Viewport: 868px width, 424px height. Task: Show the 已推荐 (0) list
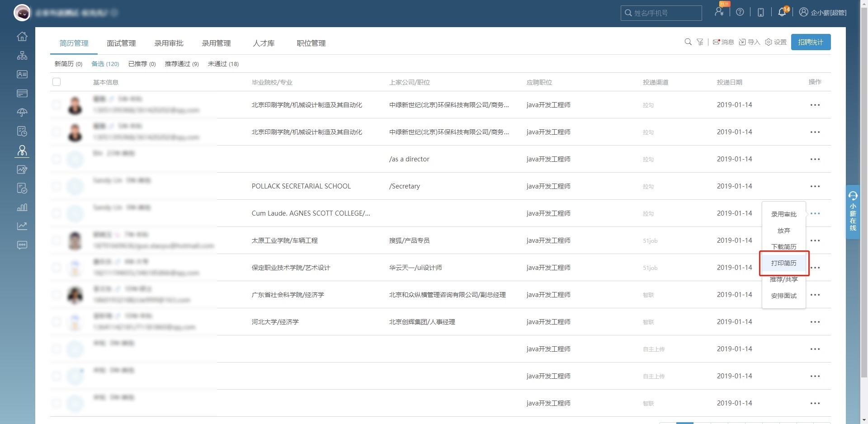point(142,64)
